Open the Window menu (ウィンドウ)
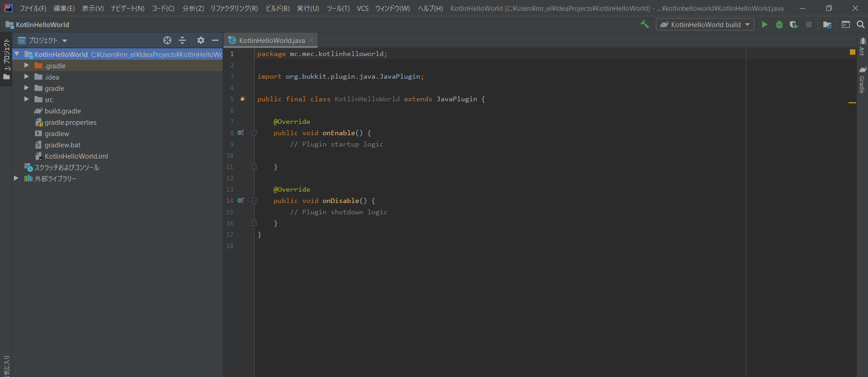 coord(392,8)
